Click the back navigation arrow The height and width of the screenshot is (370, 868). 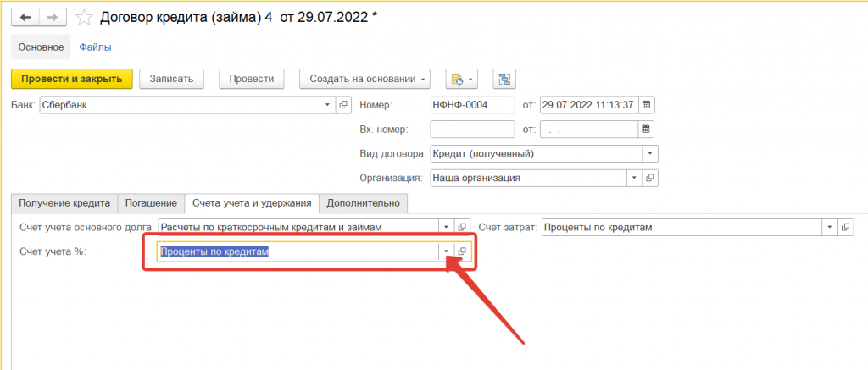pyautogui.click(x=25, y=17)
